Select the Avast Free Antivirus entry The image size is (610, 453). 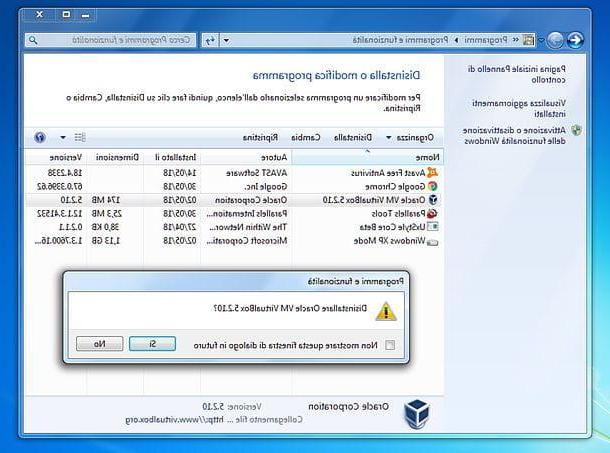coord(388,173)
